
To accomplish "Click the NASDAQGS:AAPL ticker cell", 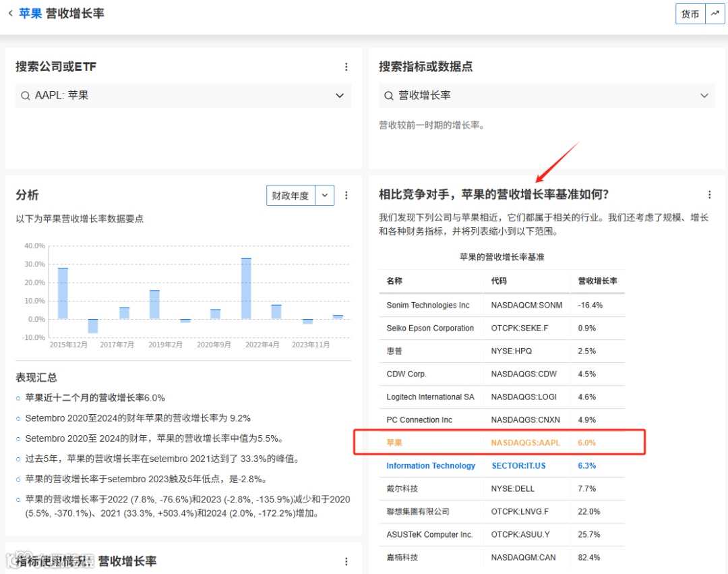I will coord(526,443).
